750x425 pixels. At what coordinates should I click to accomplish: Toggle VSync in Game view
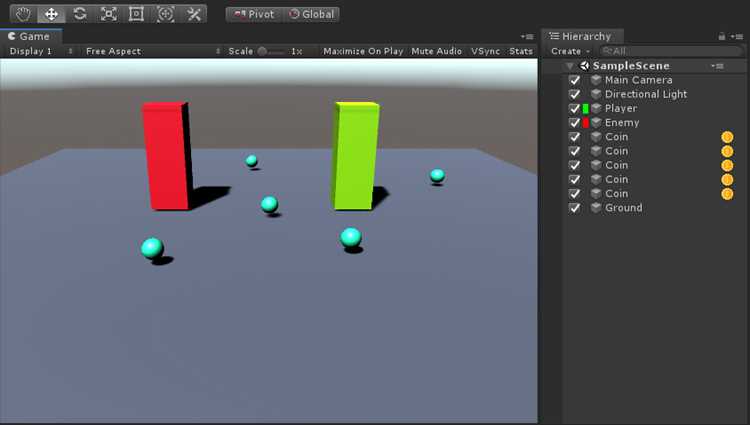click(485, 51)
